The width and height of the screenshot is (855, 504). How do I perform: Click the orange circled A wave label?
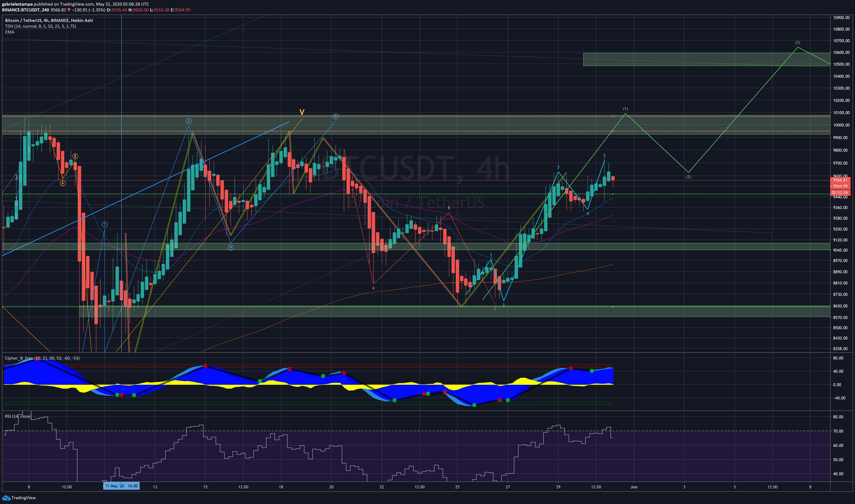point(62,183)
